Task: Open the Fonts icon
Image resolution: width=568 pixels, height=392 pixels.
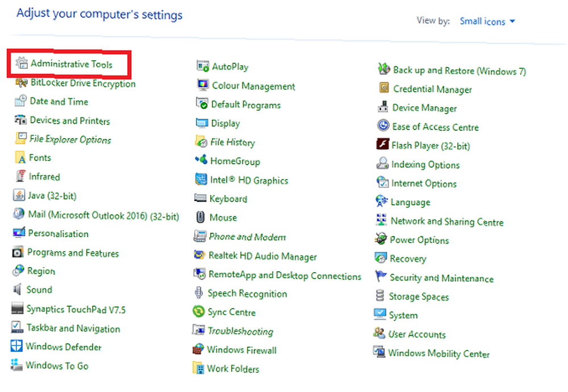Action: coord(20,157)
